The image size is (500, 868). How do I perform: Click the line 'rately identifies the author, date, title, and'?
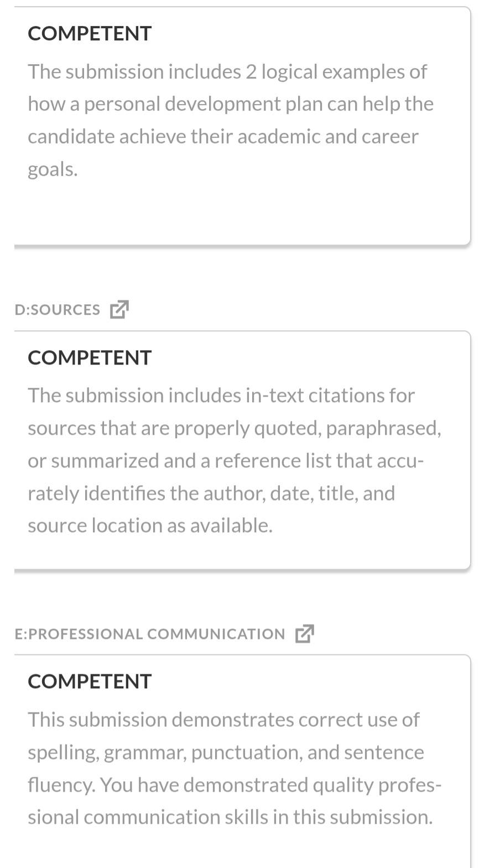click(x=211, y=493)
